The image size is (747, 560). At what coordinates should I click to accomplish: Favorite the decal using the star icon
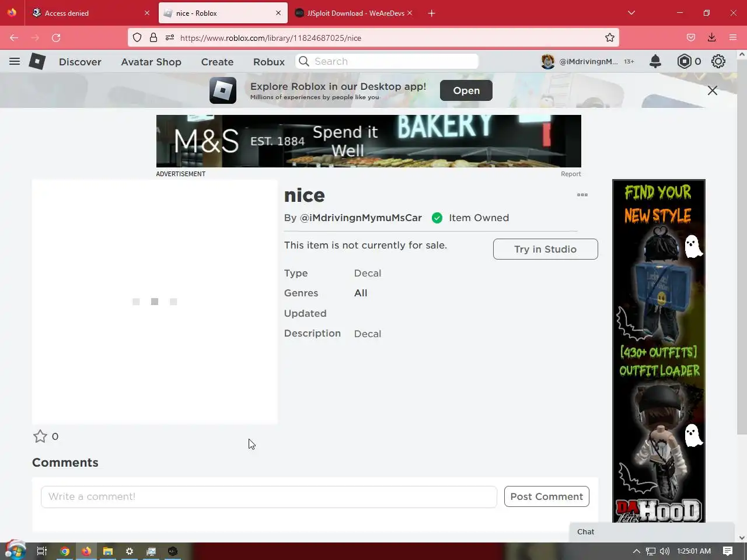tap(40, 436)
